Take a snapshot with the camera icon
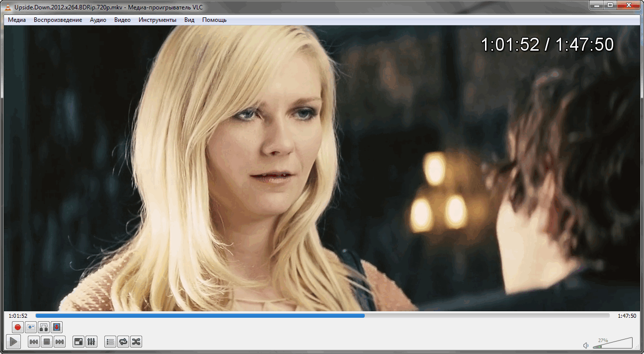644x354 pixels. (31, 327)
